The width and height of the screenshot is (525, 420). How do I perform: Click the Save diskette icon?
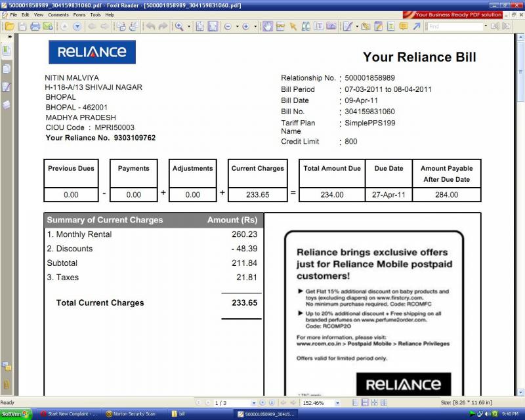coord(22,26)
